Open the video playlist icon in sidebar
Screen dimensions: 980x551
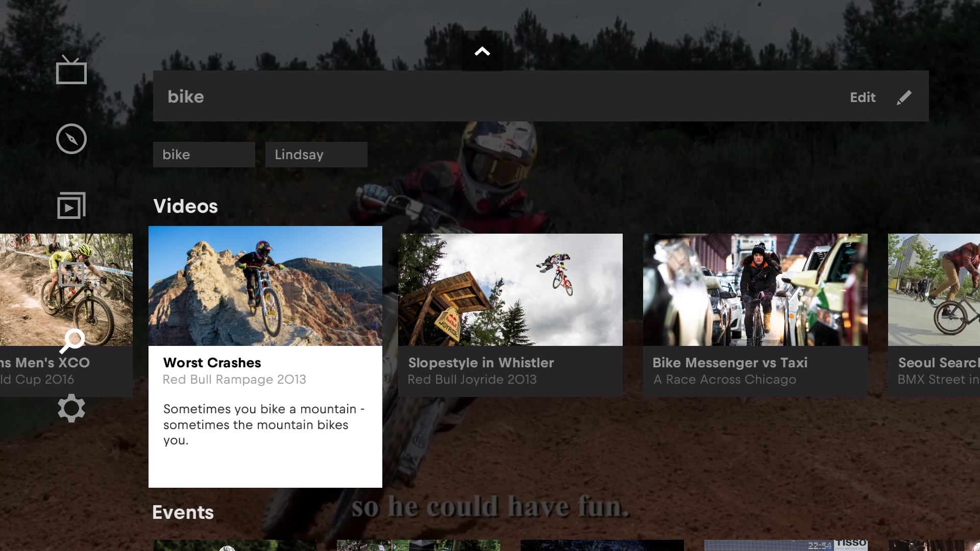(x=71, y=206)
